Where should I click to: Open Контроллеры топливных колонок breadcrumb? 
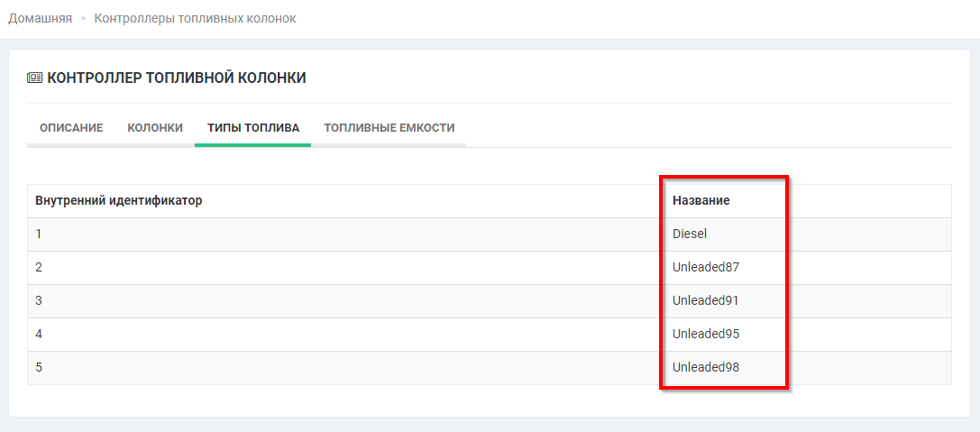tap(195, 18)
